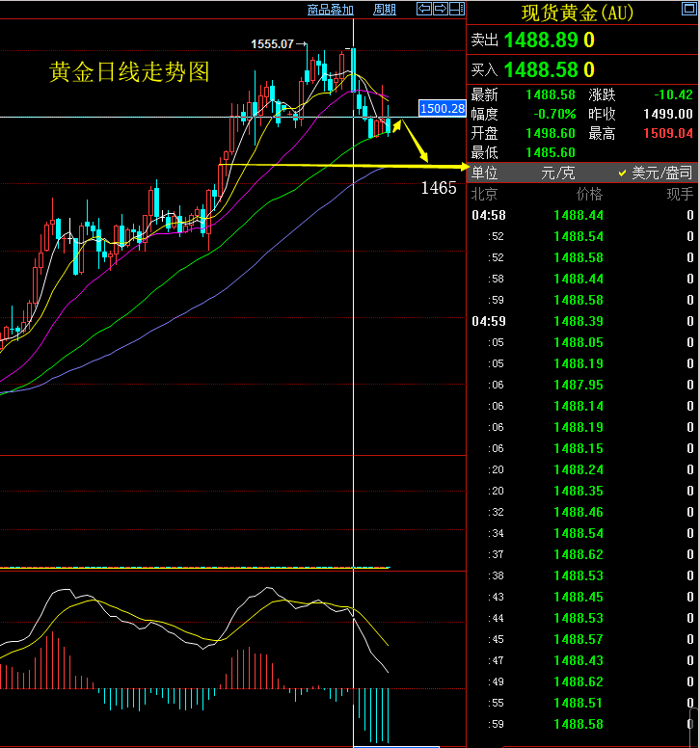Viewport: 700px width, 748px height.
Task: Click the 04:58 timestamp in tick list
Action: [x=489, y=216]
